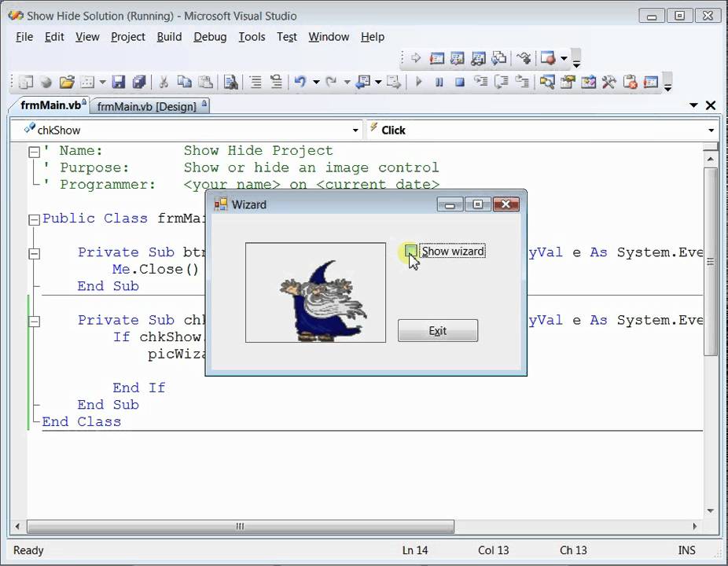Pause execution with Break All icon

pos(439,83)
